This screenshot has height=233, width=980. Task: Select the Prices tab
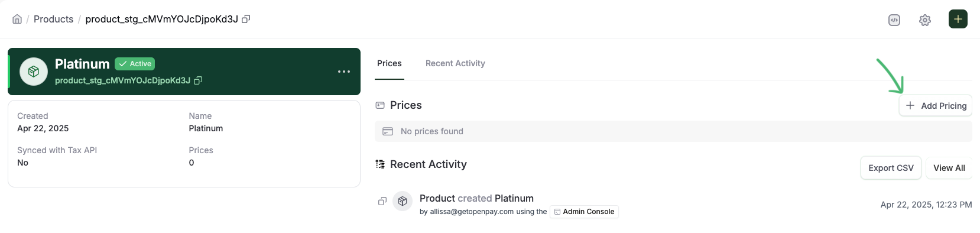390,63
